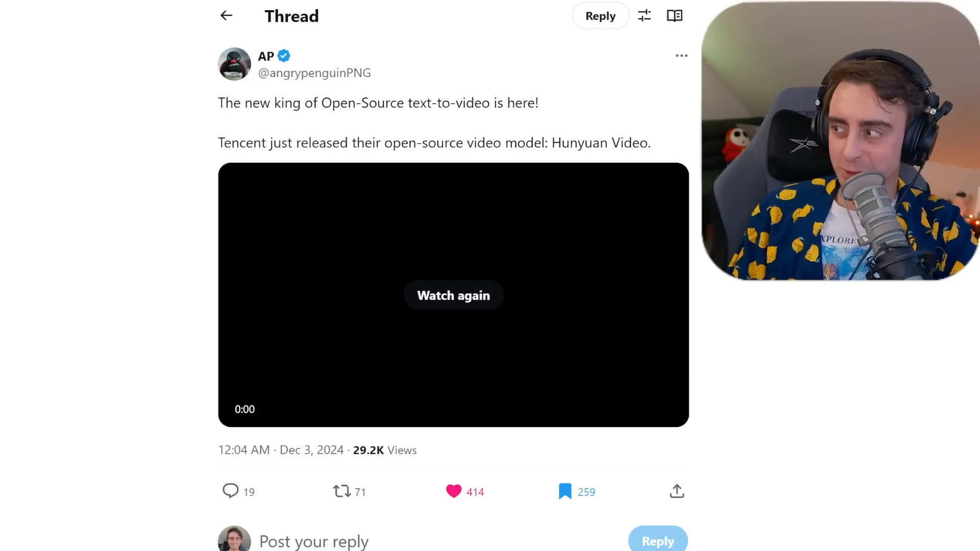Click the heart like icon

coord(454,491)
